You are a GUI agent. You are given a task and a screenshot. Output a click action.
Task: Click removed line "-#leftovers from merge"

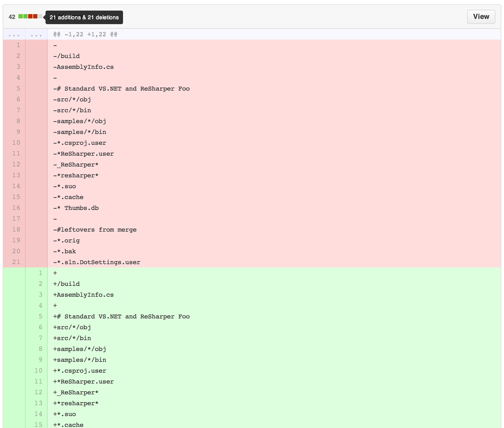pyautogui.click(x=95, y=230)
